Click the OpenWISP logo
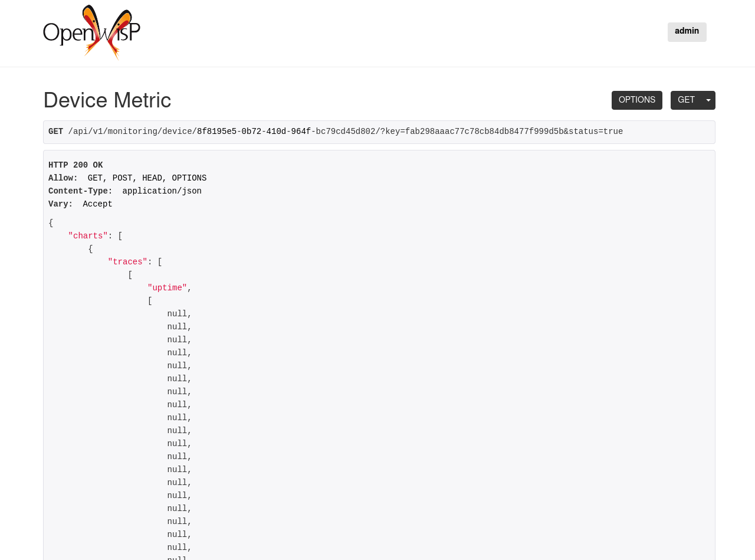Screen dimensions: 755x560 point(91,32)
